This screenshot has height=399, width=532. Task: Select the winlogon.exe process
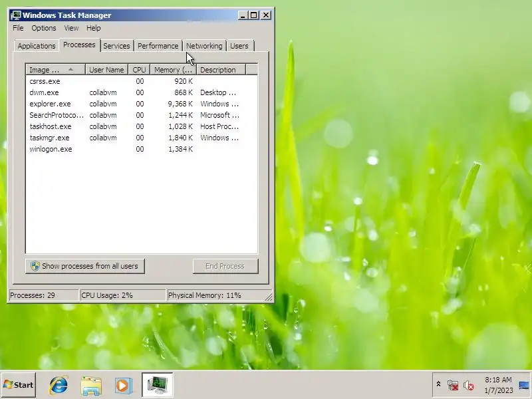(142, 149)
